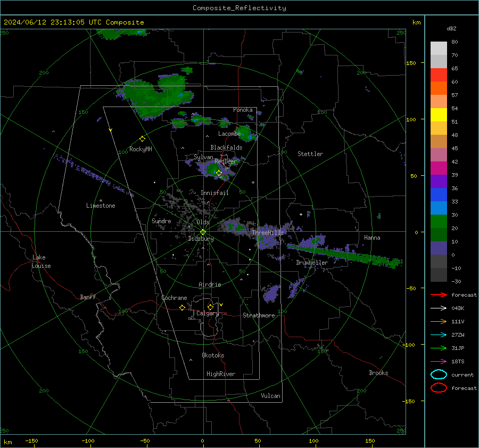The width and height of the screenshot is (479, 448).
Task: Click the Okotoks town label
Action: [213, 355]
